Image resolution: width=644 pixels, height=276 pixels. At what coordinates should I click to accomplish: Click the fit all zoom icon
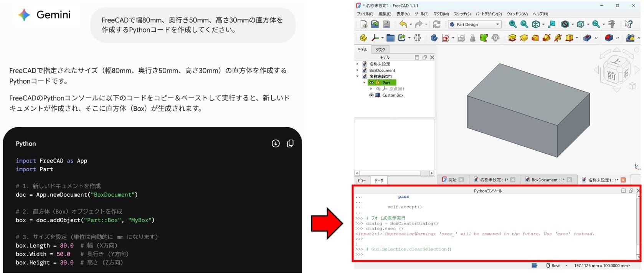click(513, 25)
